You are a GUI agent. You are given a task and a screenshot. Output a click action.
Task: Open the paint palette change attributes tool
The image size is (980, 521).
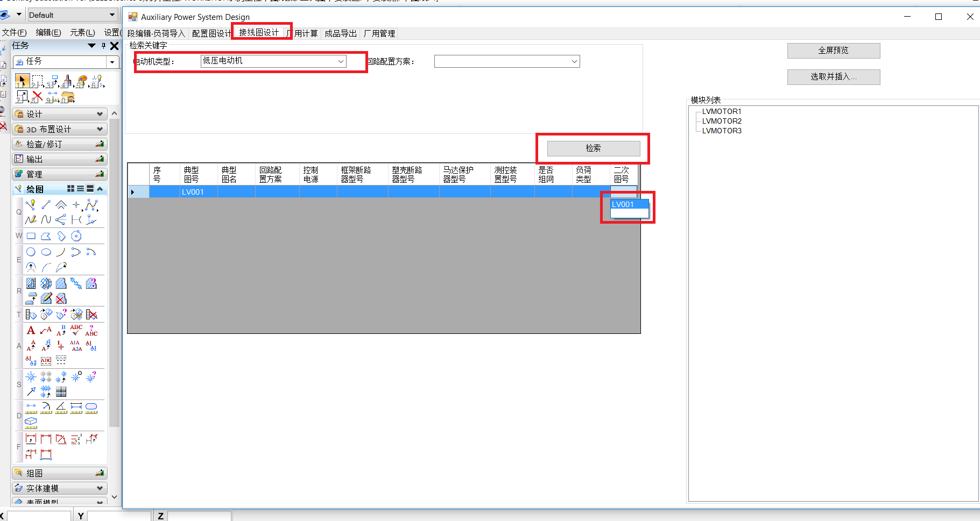82,81
